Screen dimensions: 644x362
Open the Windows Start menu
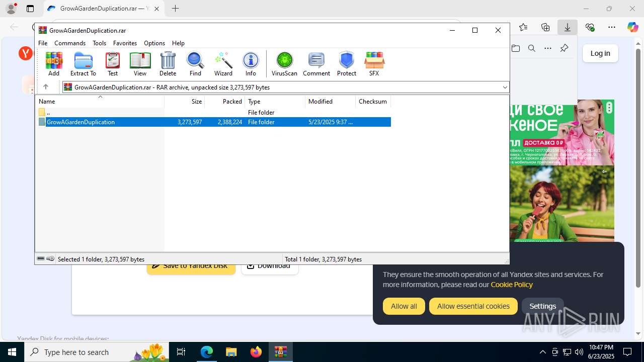tap(12, 352)
